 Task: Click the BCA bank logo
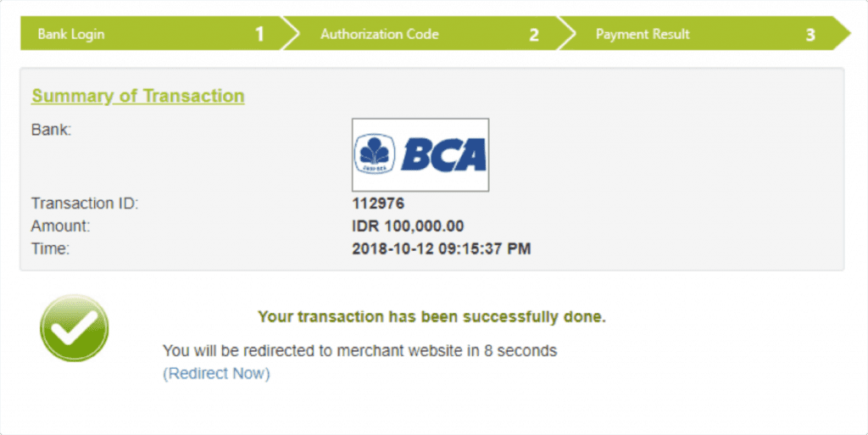(420, 155)
